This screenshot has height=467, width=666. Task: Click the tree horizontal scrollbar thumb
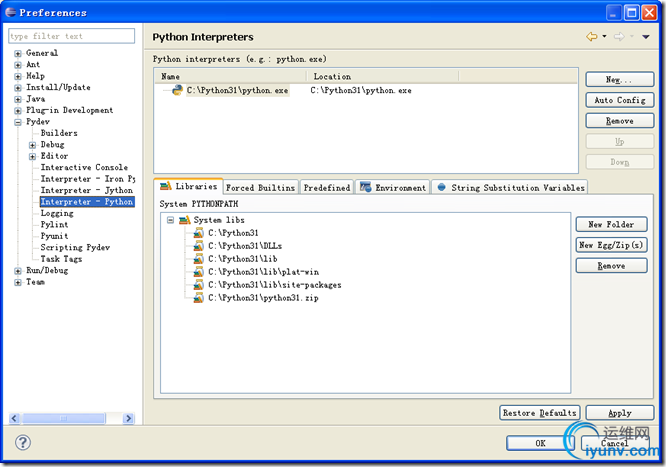[x=63, y=418]
